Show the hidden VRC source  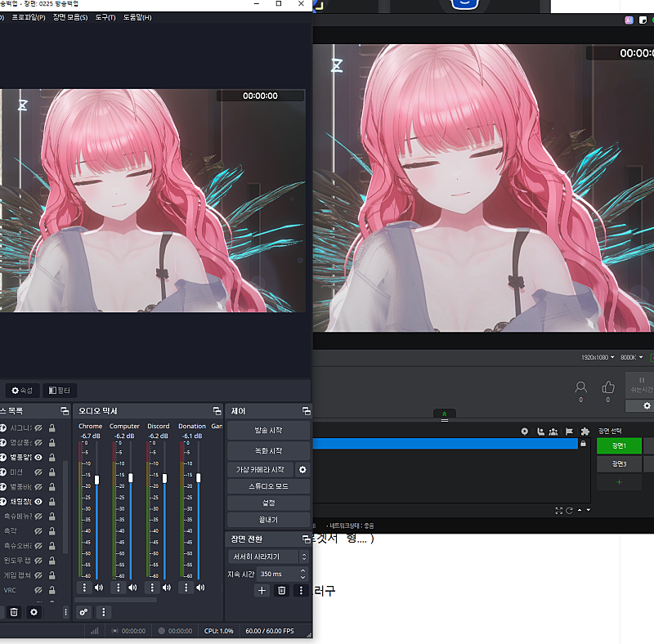coord(38,590)
